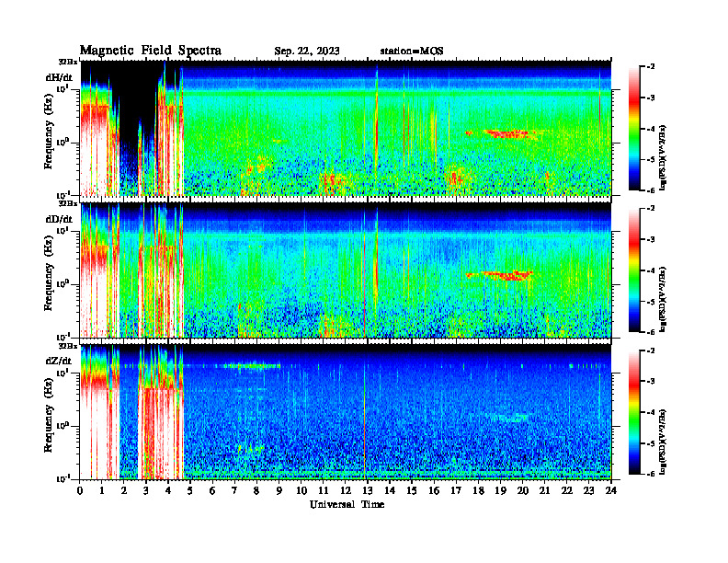Click the color scale bar beside dZ/dt panel

tap(634, 412)
